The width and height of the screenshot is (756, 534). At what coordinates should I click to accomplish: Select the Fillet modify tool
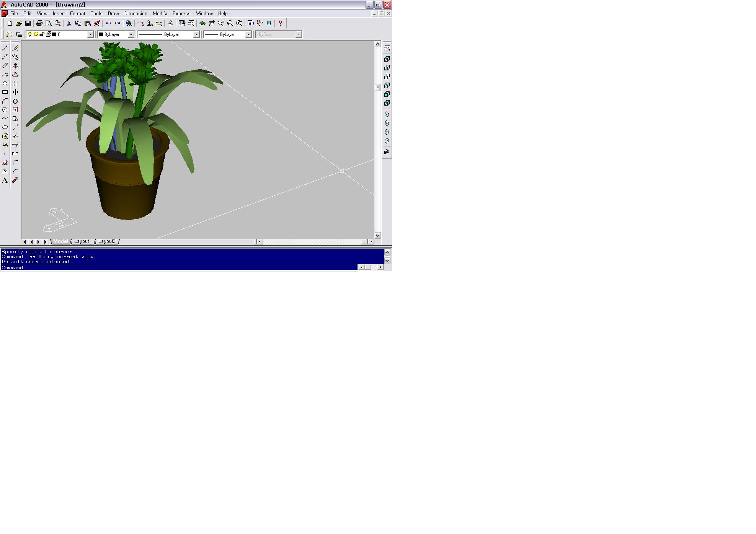(15, 171)
